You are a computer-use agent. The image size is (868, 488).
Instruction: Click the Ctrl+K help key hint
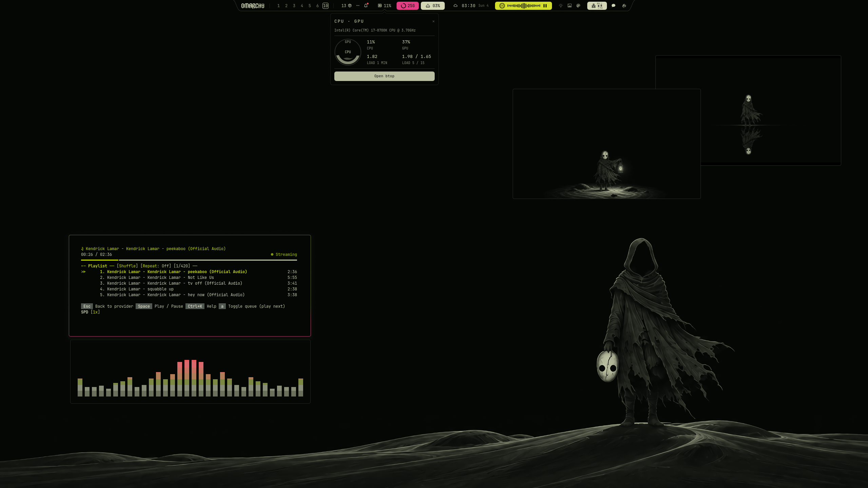195,306
